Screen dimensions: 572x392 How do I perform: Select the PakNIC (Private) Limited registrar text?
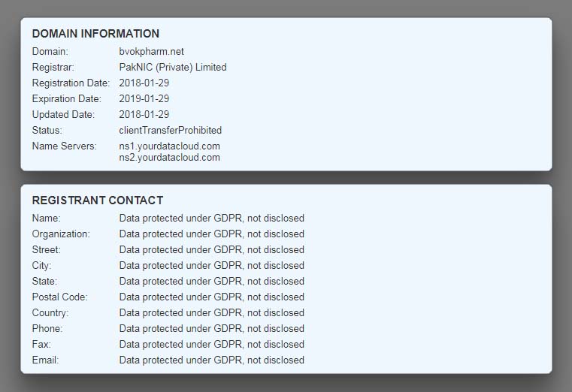coord(172,68)
